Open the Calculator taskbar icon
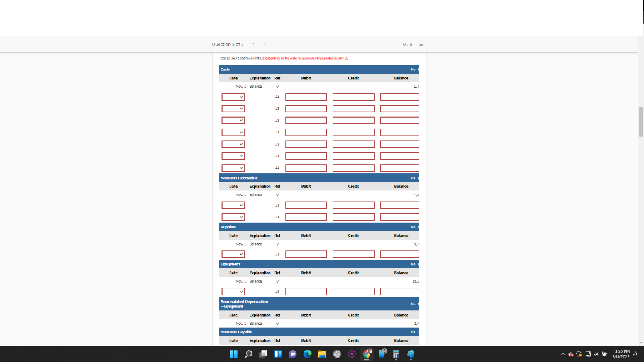The height and width of the screenshot is (362, 644). [x=396, y=354]
